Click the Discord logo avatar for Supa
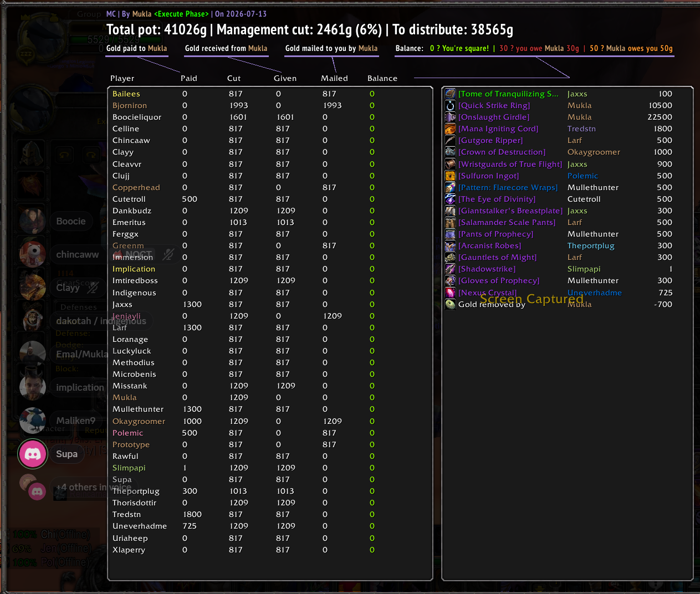The width and height of the screenshot is (700, 594). [x=33, y=454]
